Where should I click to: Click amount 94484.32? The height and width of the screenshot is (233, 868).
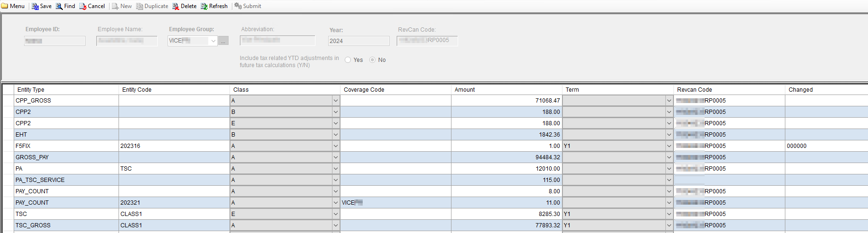(548, 157)
